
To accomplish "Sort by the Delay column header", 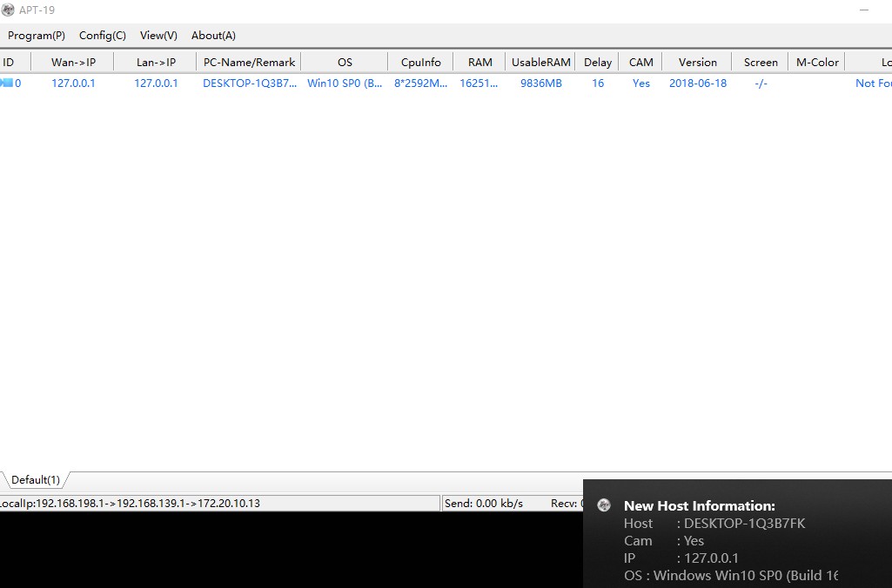I will coord(597,62).
